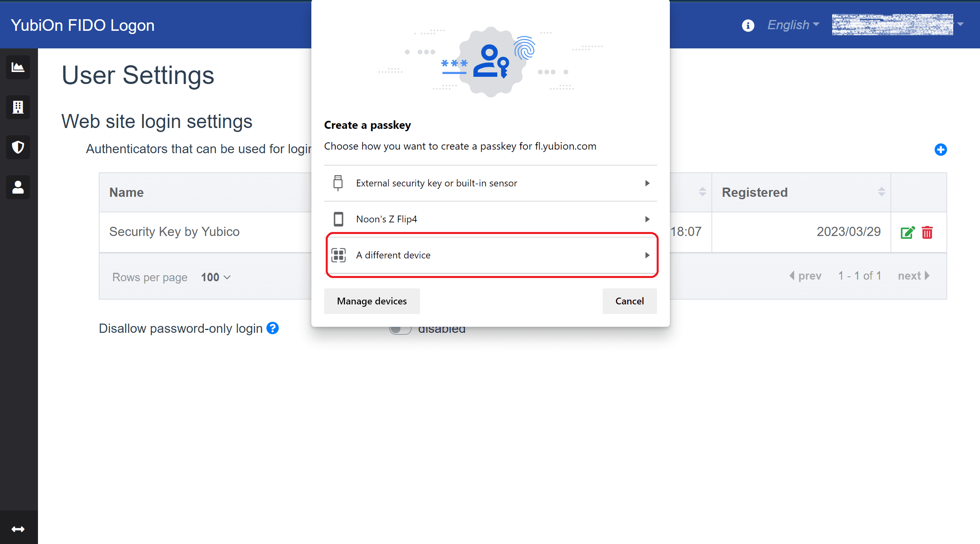Screen dimensions: 980x544
Task: Click the QR code icon for different device
Action: 338,255
